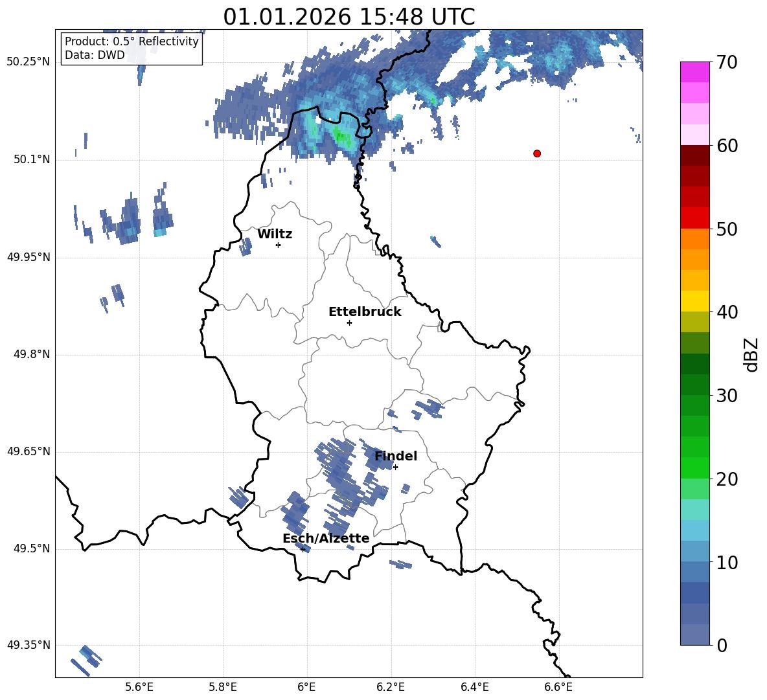Click the 40 colorbar tick label
The width and height of the screenshot is (767, 700).
click(x=726, y=312)
